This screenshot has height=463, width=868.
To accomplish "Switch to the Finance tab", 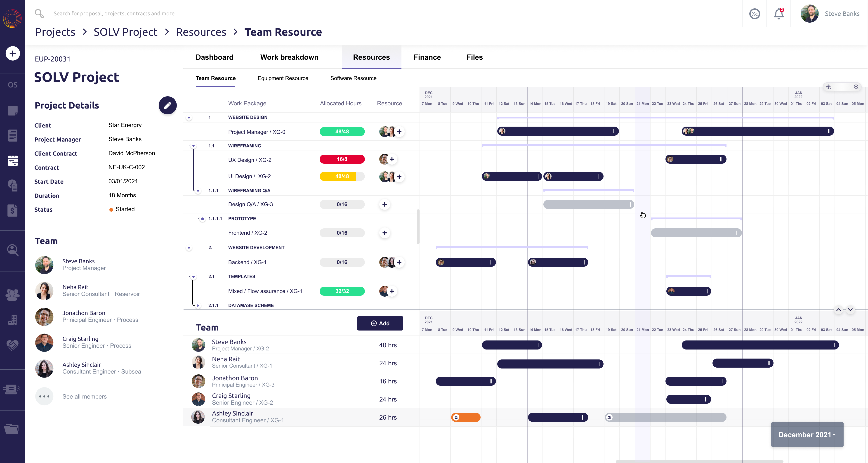I will 427,57.
